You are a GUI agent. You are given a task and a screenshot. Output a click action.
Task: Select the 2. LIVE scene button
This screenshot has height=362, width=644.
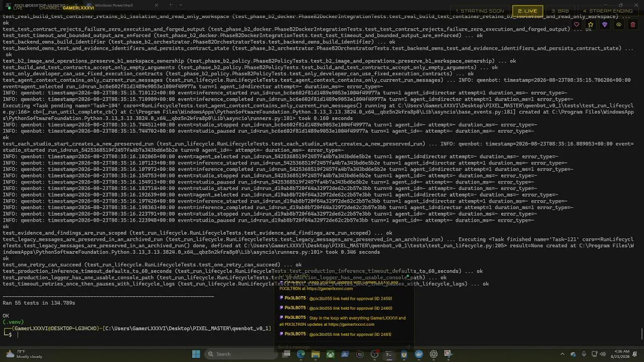[x=527, y=11]
